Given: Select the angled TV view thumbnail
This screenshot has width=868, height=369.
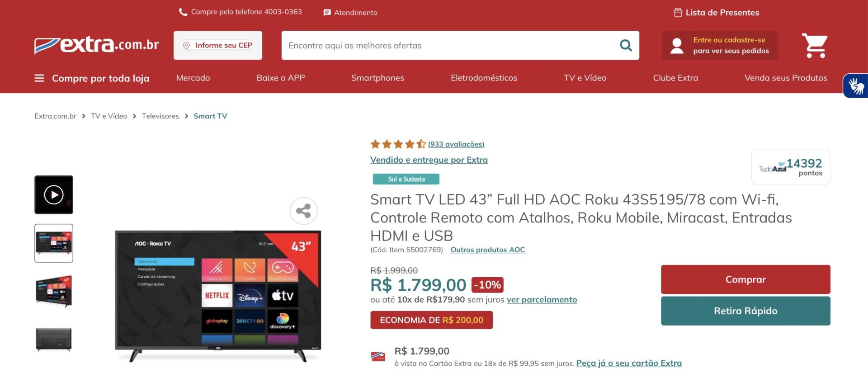Looking at the screenshot, I should (x=54, y=292).
